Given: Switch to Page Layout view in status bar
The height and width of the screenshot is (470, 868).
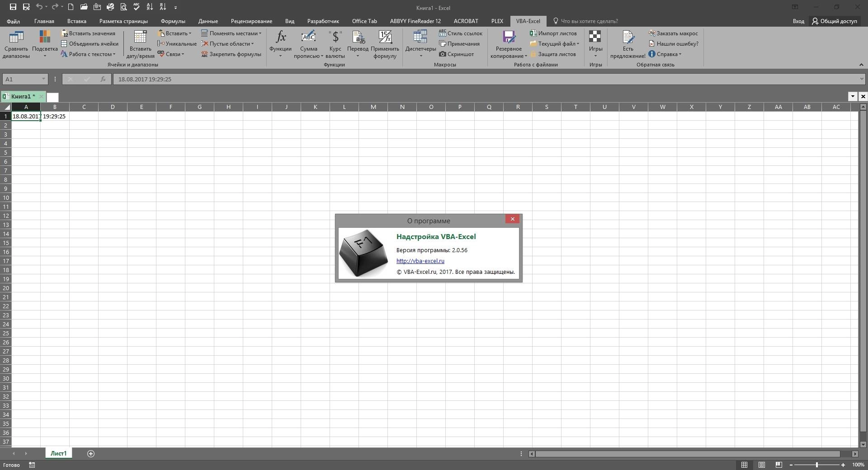Looking at the screenshot, I should (x=762, y=465).
